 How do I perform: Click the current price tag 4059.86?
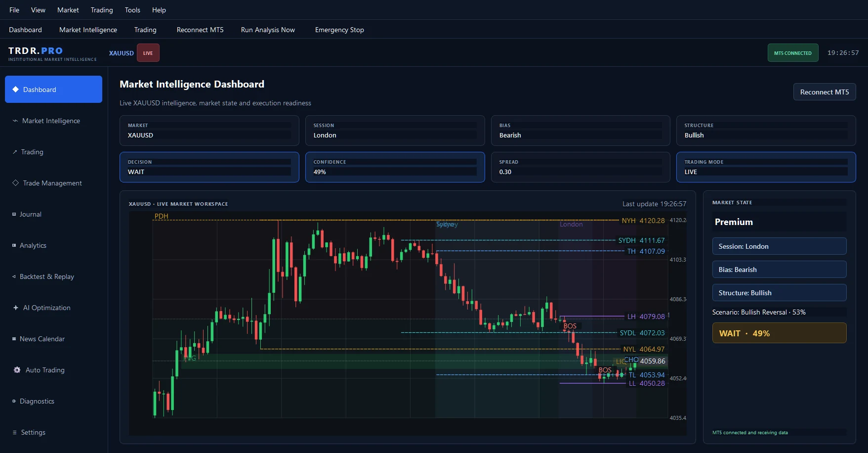click(653, 361)
